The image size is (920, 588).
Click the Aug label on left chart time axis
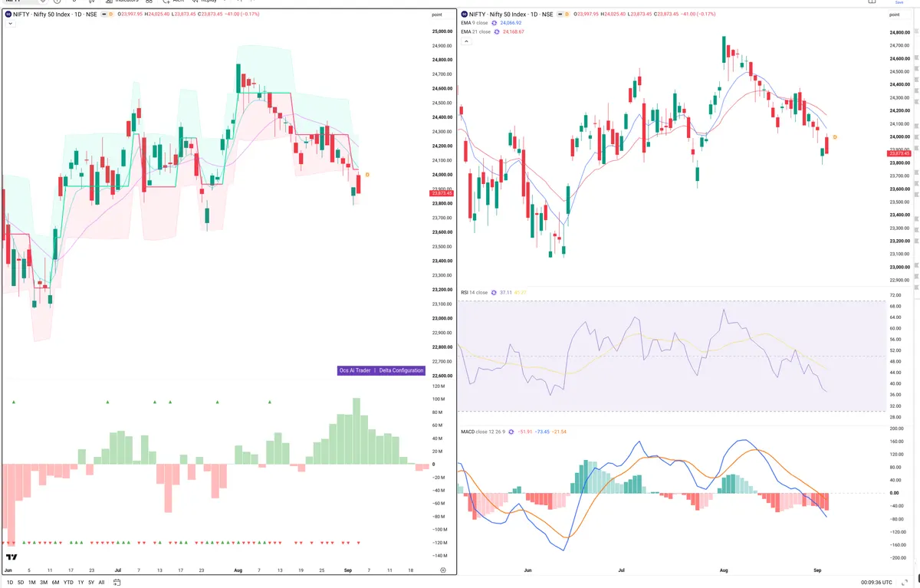click(x=237, y=570)
